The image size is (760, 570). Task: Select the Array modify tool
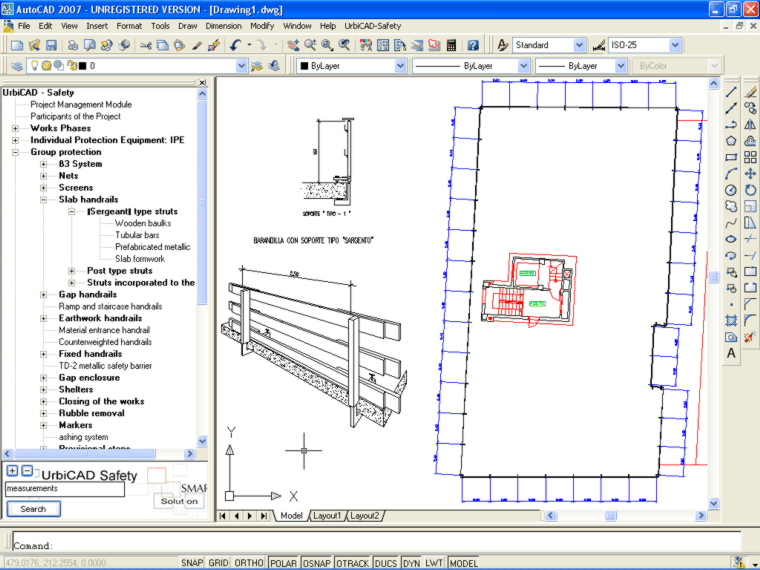750,157
